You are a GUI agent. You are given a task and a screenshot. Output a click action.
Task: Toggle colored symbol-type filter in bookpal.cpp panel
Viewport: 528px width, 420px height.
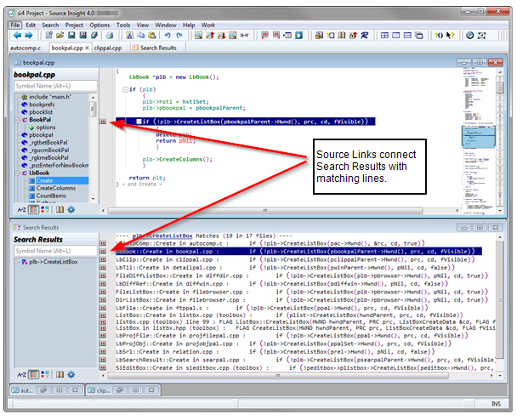tap(45, 210)
